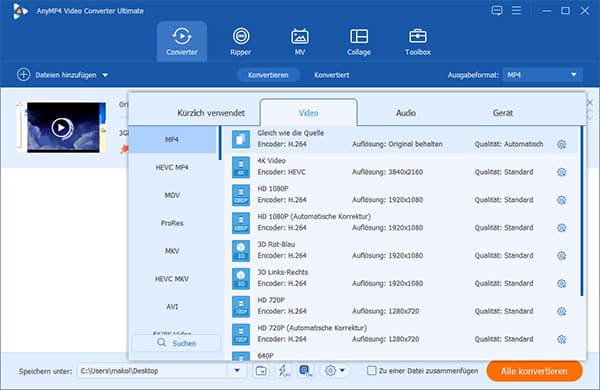Switch to the Gerät tab

(503, 113)
